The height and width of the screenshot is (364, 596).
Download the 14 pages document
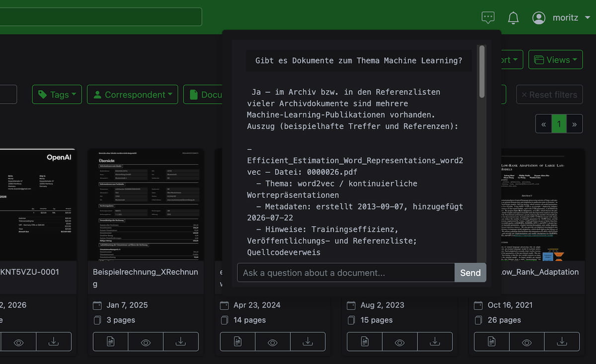308,342
